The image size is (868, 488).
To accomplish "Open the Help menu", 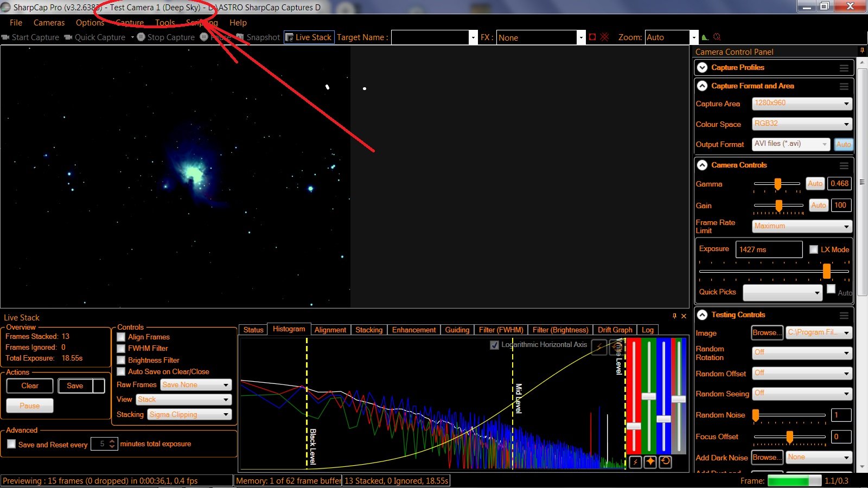I will [238, 23].
